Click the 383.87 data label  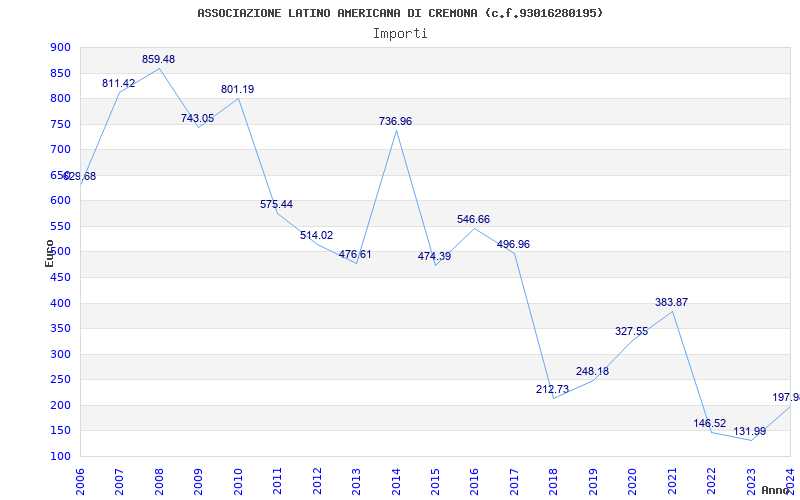671,302
